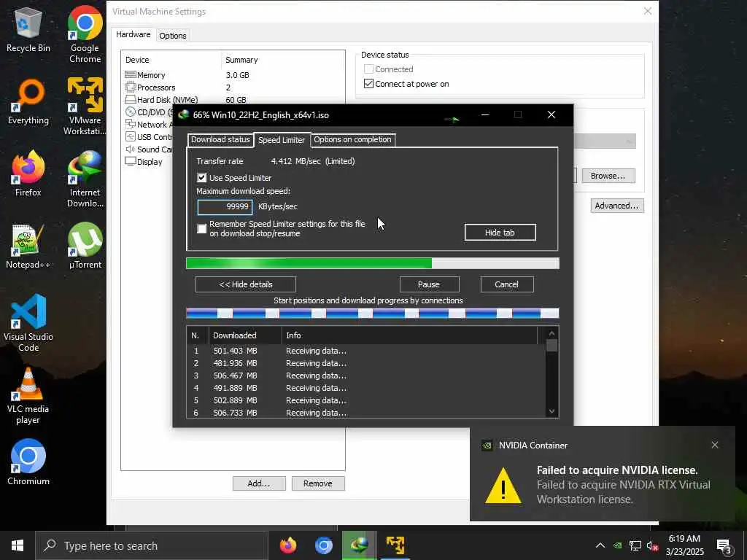Open Notepad++ desktop shortcut
The height and width of the screenshot is (560, 747).
[28, 246]
